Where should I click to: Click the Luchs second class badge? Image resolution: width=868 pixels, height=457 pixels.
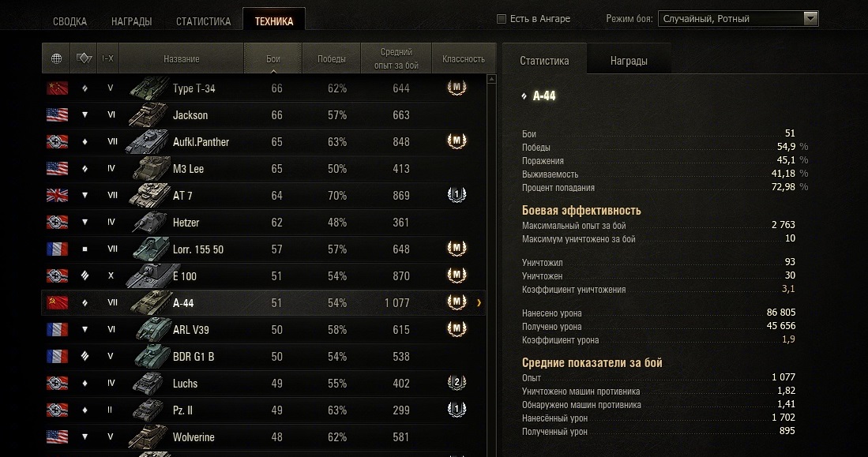pos(456,384)
